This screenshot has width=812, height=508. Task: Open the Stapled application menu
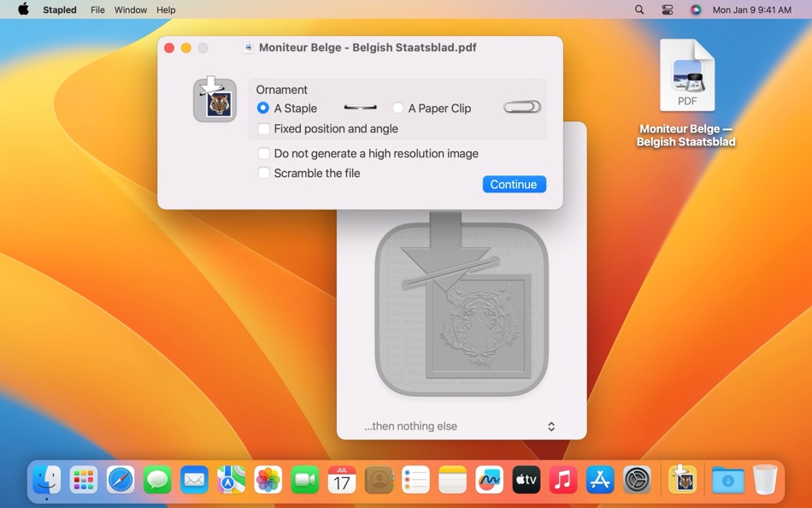[60, 9]
